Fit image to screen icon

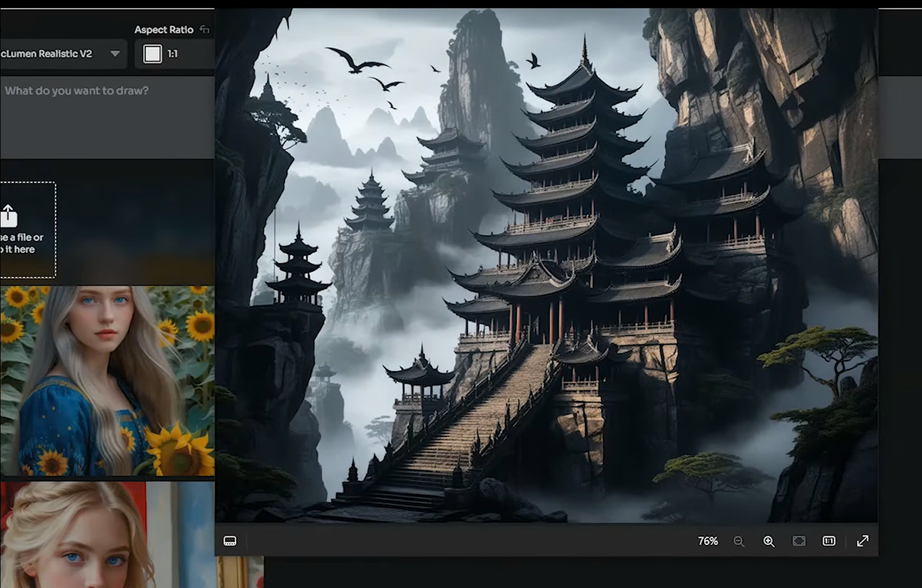click(799, 541)
